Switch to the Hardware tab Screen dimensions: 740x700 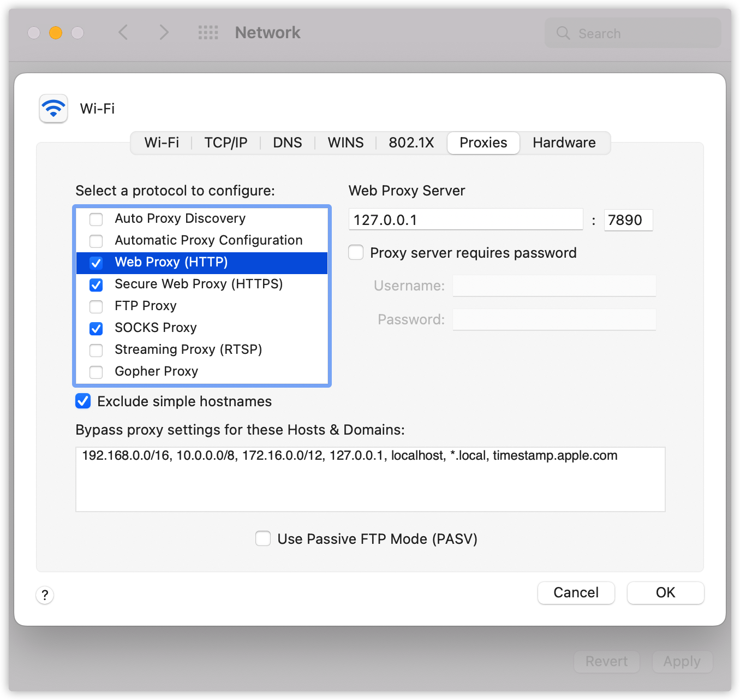point(564,143)
